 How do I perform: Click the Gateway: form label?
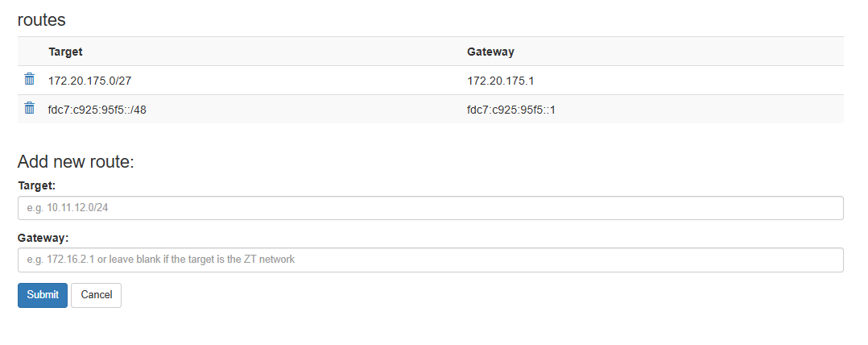pos(43,238)
